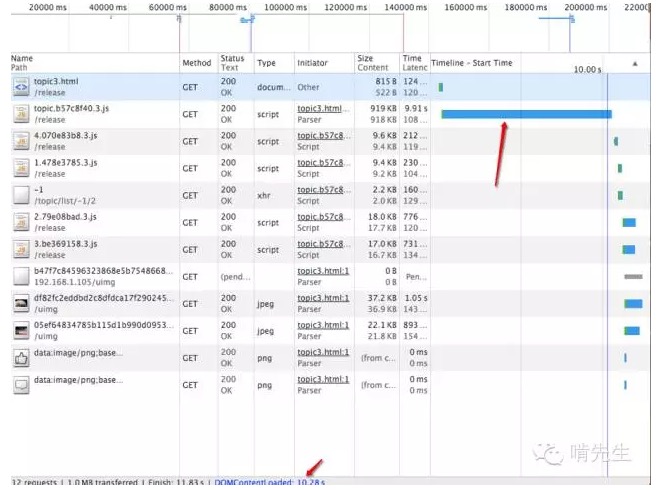Sort by the Time / Latency column header
This screenshot has height=490, width=661.
(x=415, y=62)
